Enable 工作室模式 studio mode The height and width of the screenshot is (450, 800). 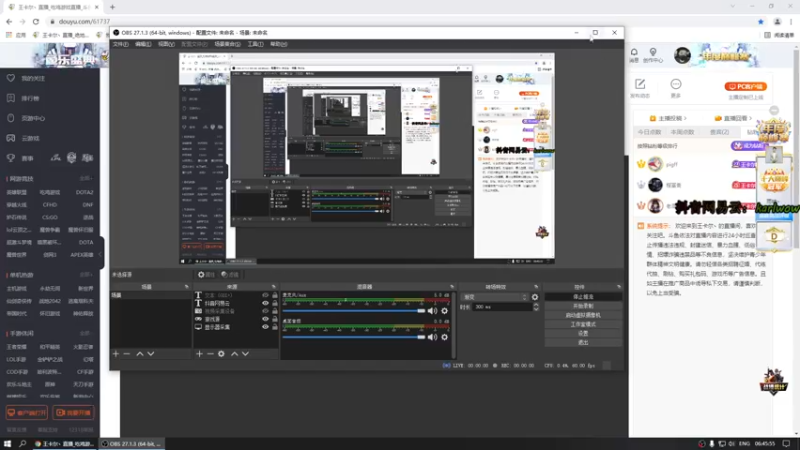pos(583,324)
